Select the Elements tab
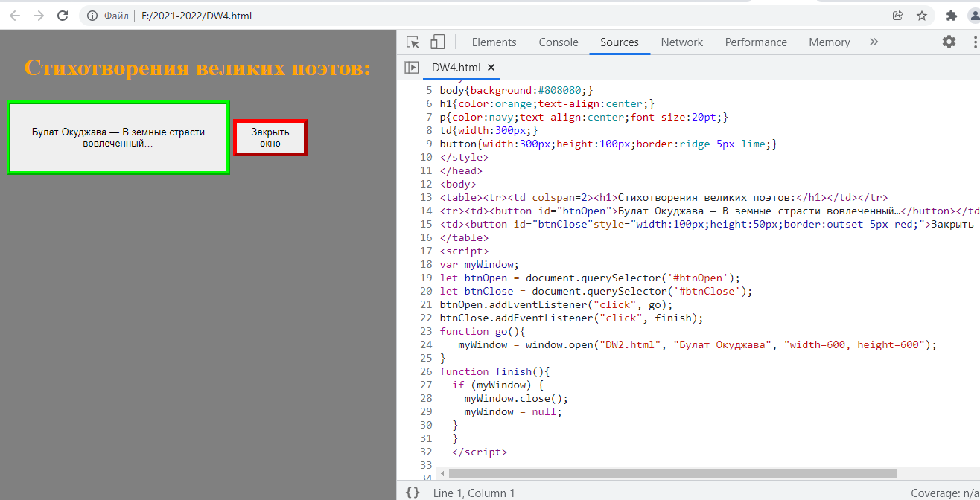This screenshot has width=980, height=500. tap(494, 42)
